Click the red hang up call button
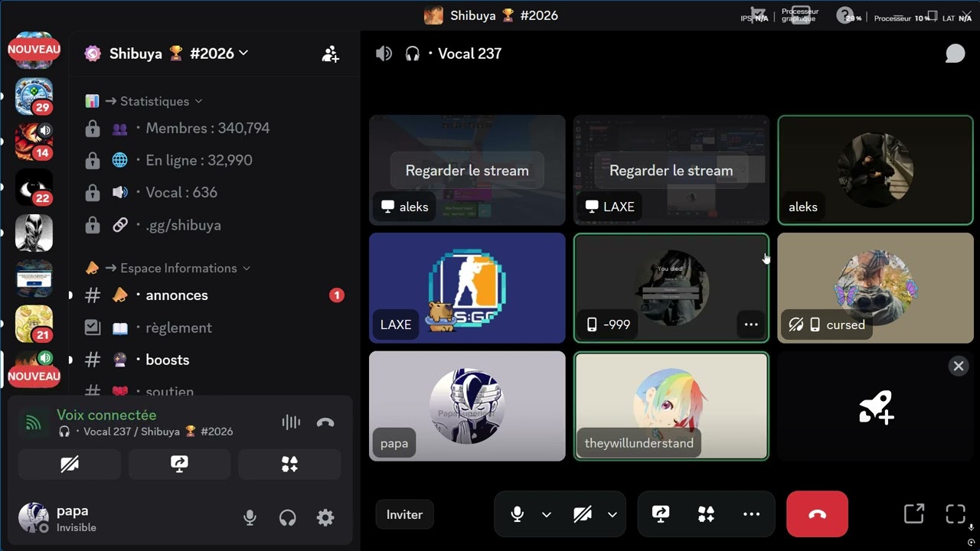980x551 pixels. click(817, 514)
